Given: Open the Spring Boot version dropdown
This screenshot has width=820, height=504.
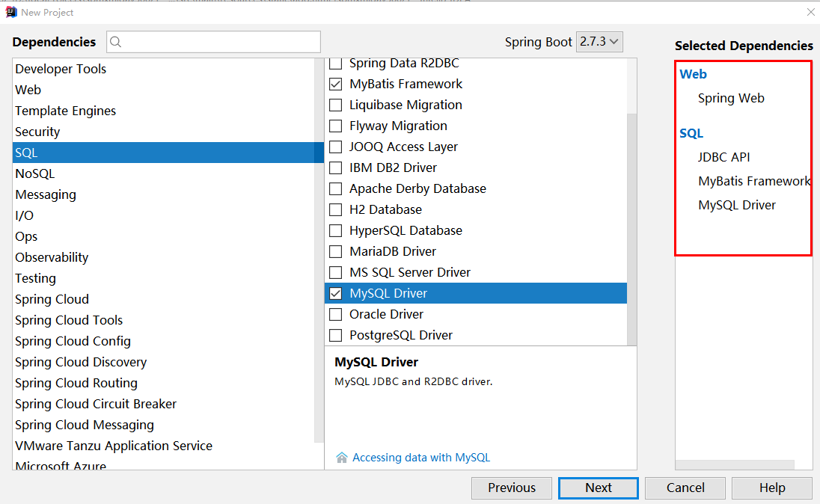Looking at the screenshot, I should coord(599,42).
